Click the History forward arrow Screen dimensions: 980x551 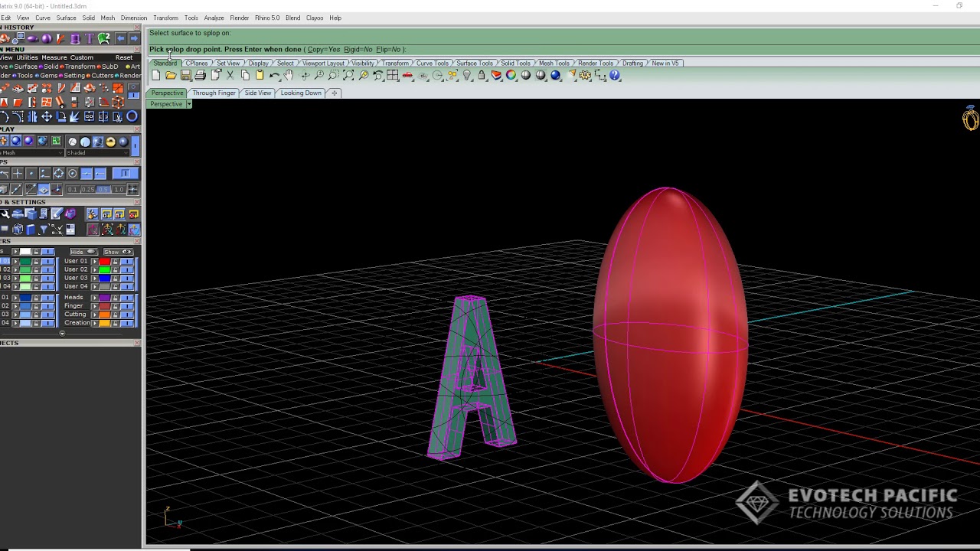134,38
